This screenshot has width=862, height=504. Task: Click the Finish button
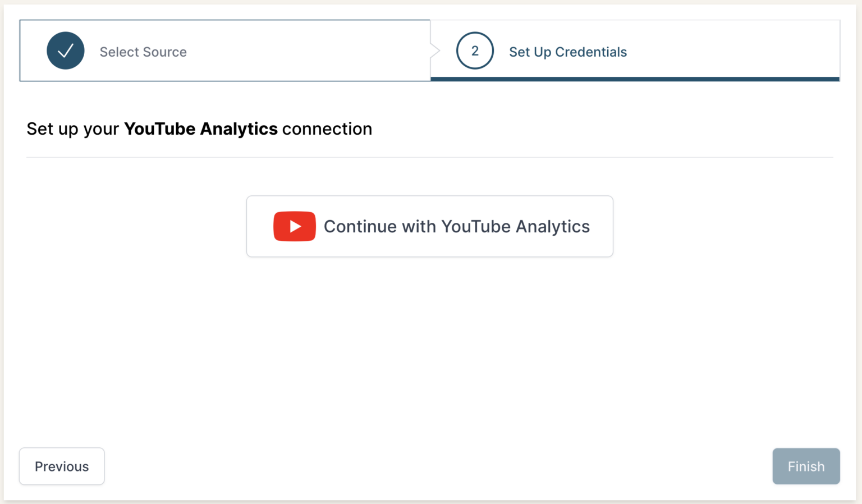pos(806,466)
